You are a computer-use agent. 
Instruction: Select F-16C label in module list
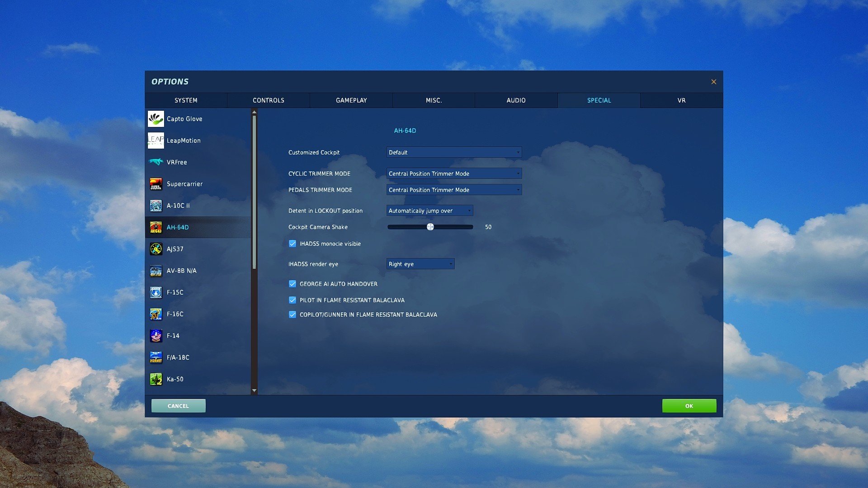[x=175, y=314]
